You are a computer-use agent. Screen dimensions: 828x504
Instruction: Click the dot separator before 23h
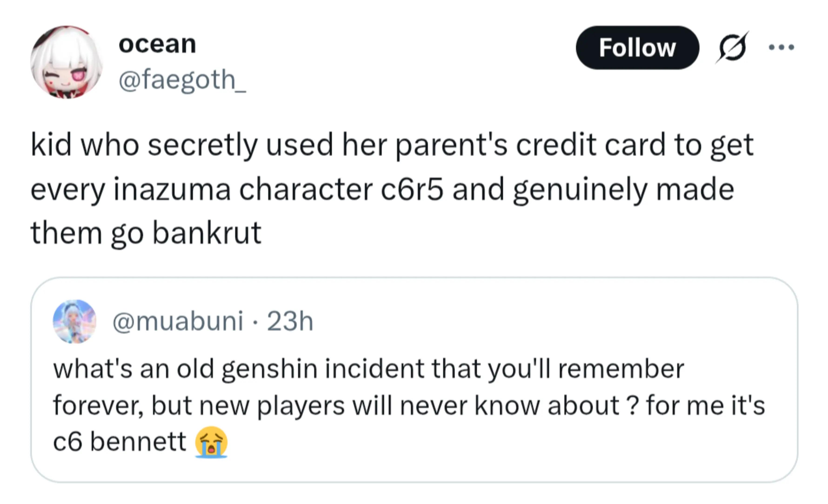pyautogui.click(x=255, y=322)
